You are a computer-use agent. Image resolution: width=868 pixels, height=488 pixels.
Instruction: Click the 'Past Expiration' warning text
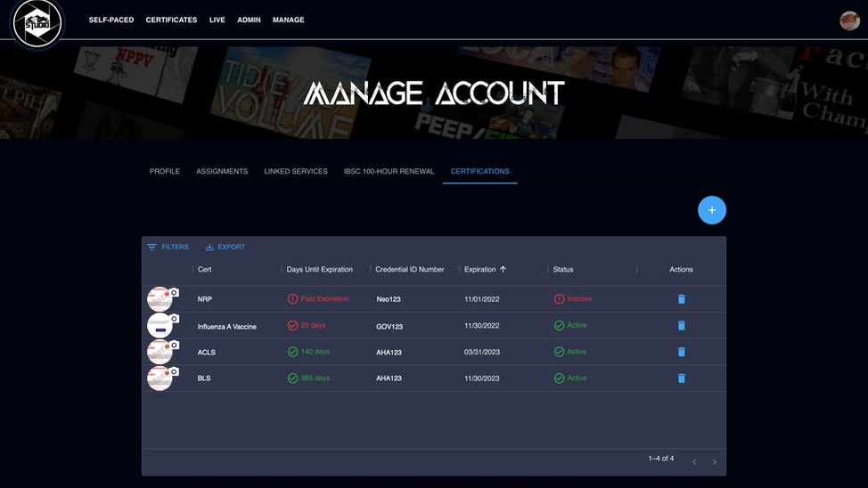point(324,299)
